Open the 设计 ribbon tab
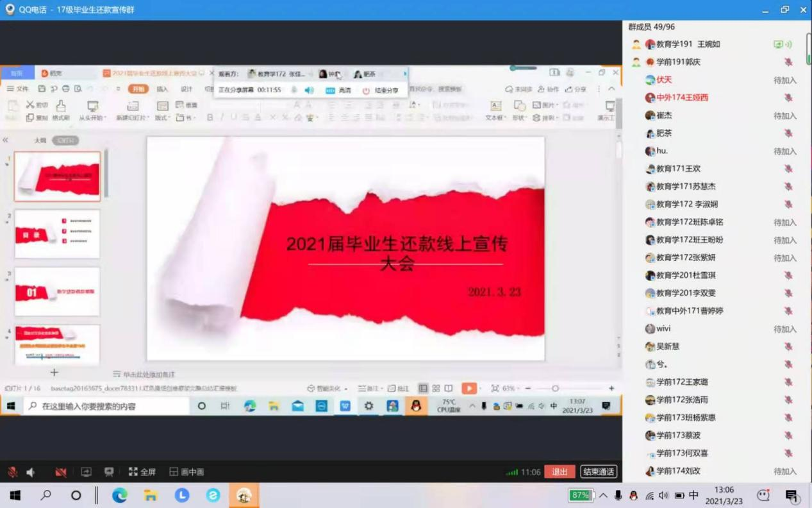 [x=186, y=89]
